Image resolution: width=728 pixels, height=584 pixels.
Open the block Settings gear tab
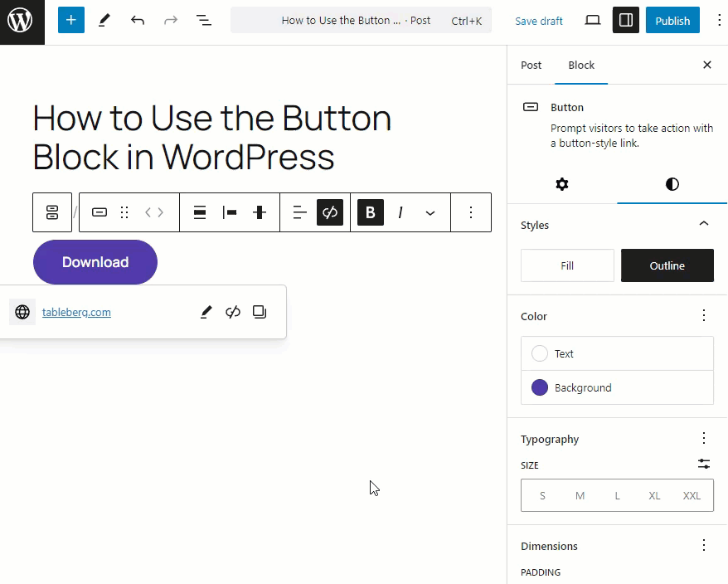(562, 184)
